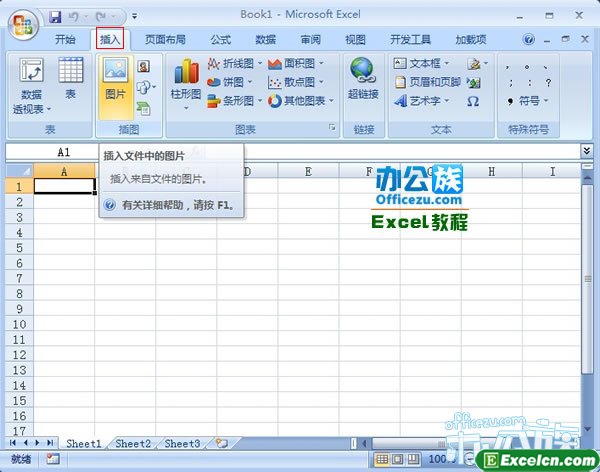Open the 开发工具 ribbon tab

410,39
